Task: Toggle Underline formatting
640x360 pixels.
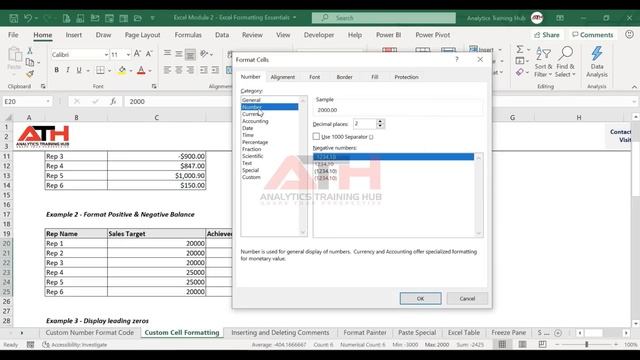Action: tap(79, 70)
